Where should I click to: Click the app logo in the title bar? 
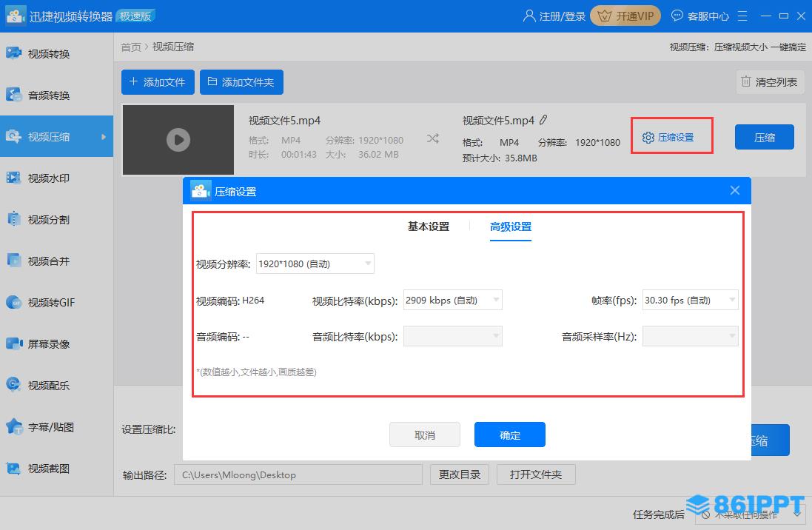[16, 16]
